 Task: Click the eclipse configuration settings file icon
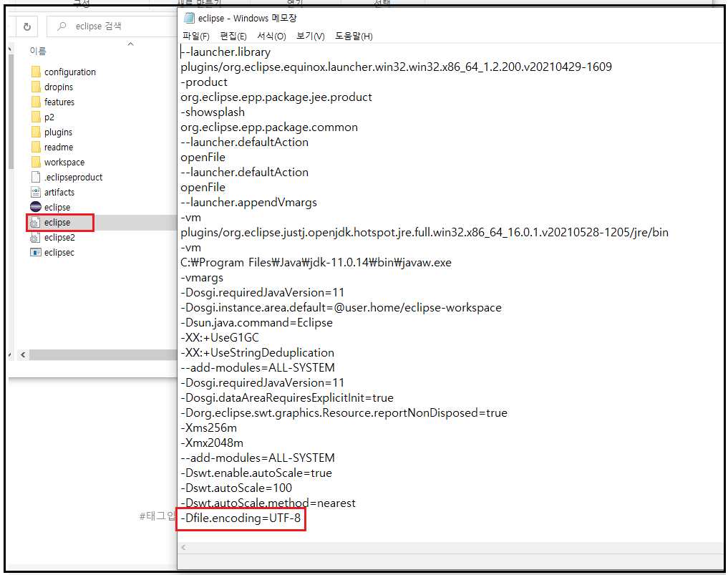[x=35, y=223]
